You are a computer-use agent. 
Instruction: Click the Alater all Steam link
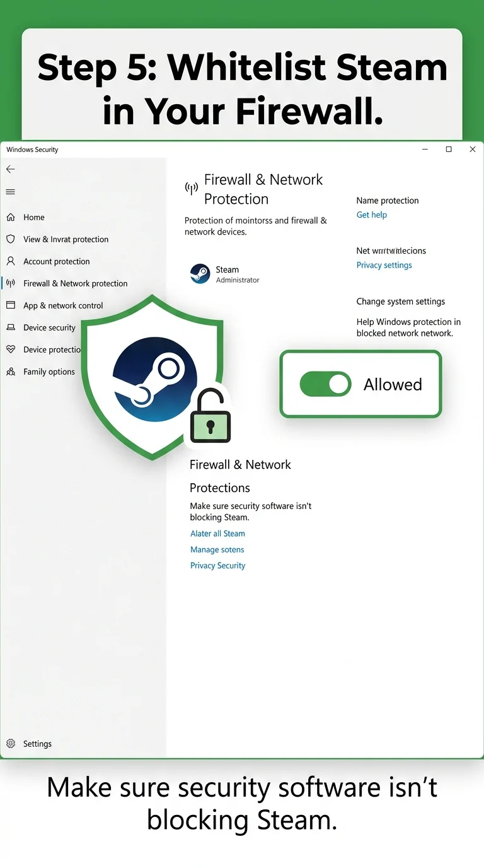[217, 533]
